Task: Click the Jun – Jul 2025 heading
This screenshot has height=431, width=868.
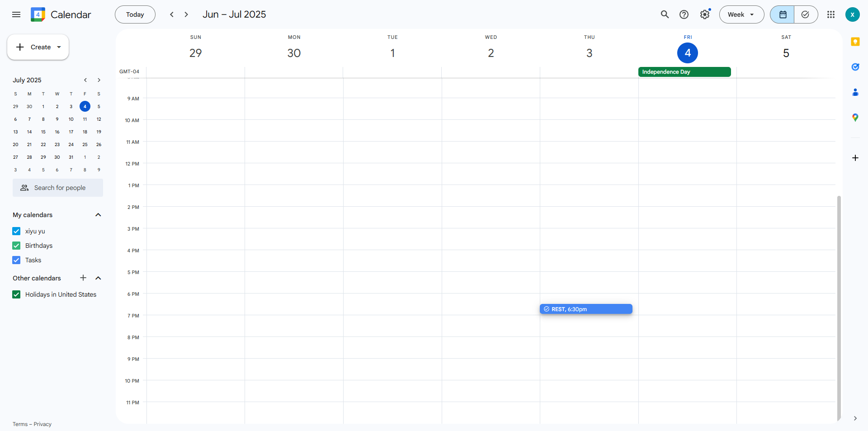Action: (234, 14)
